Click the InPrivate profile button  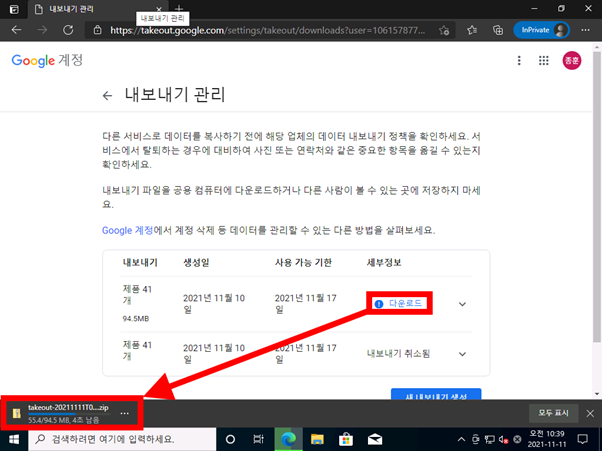(x=541, y=30)
